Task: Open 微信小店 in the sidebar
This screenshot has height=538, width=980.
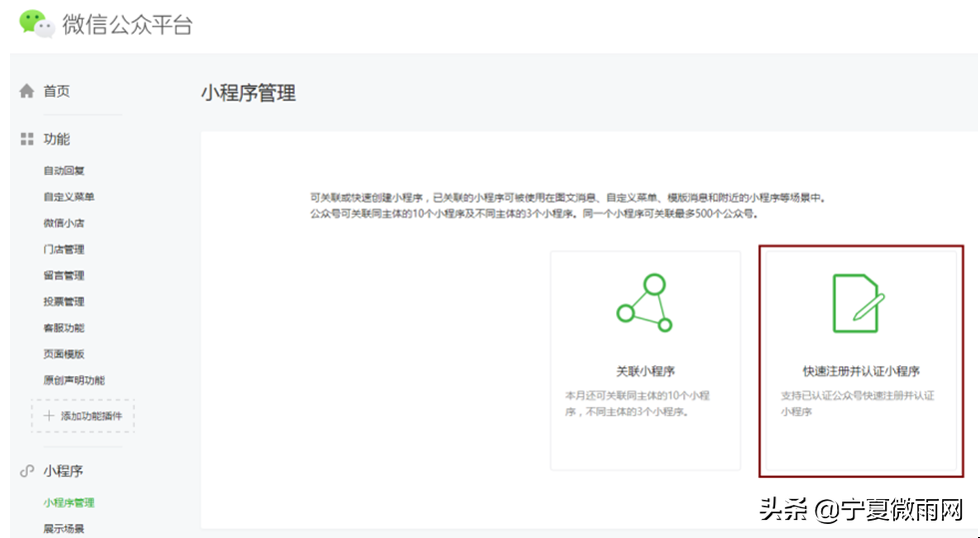Action: coord(64,223)
